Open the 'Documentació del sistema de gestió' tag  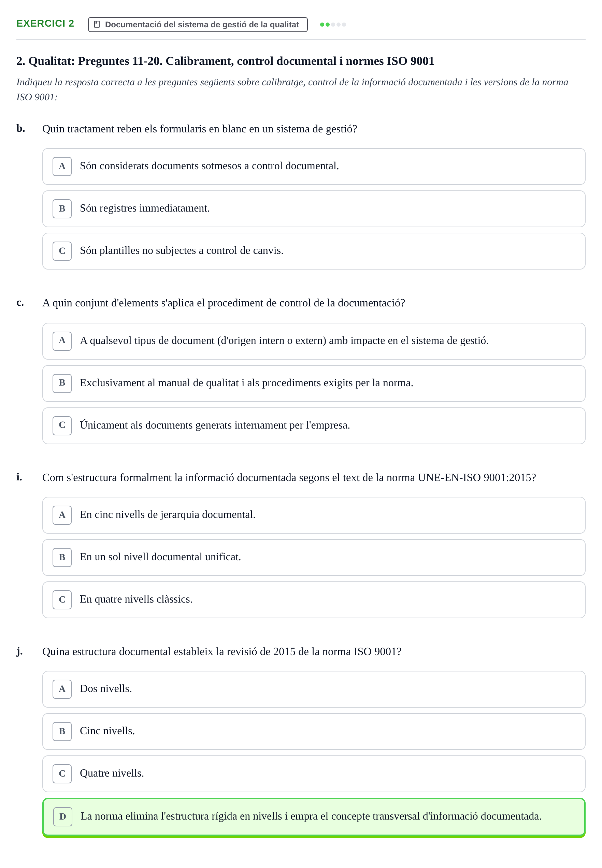198,25
